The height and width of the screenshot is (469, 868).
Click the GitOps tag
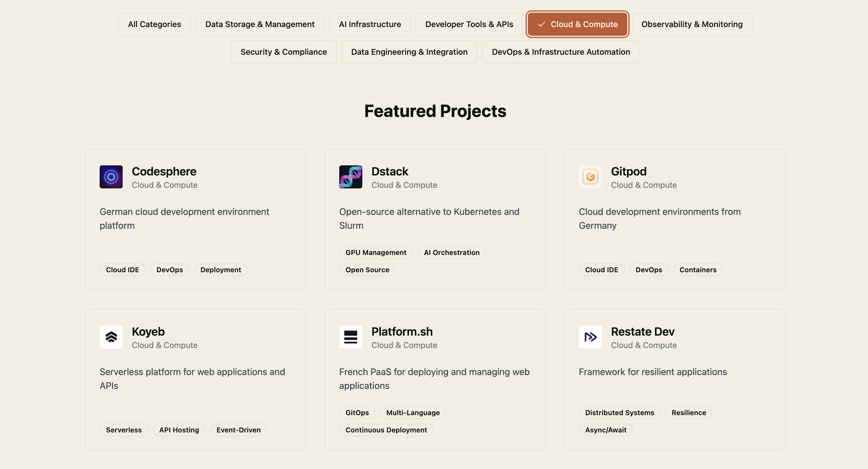tap(357, 413)
